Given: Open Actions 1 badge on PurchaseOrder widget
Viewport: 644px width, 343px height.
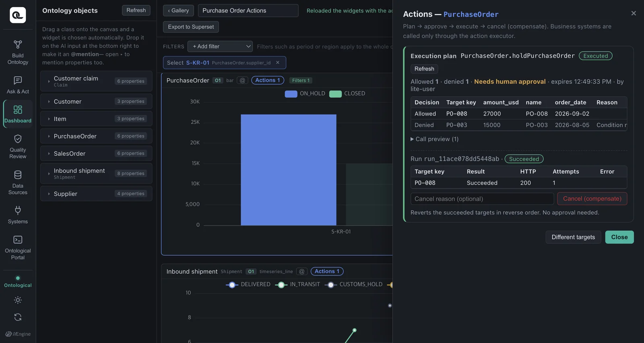Looking at the screenshot, I should [x=268, y=80].
